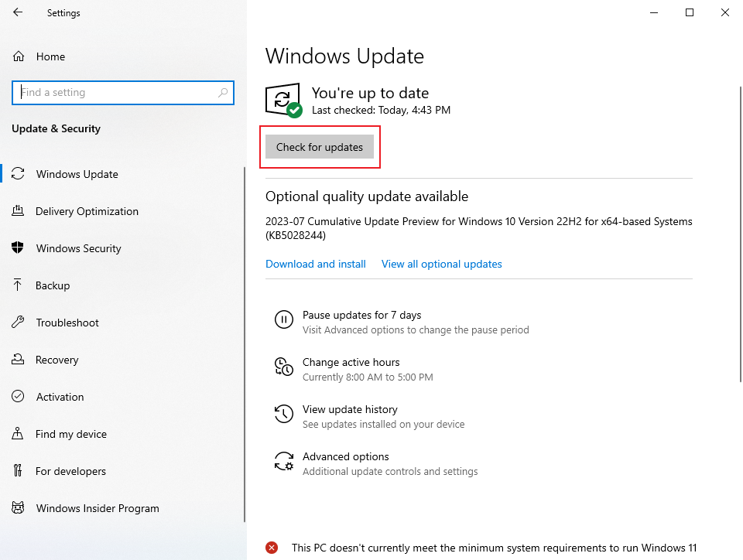Click the clock icon beside Change active hours
Image resolution: width=743 pixels, height=560 pixels.
tap(284, 367)
